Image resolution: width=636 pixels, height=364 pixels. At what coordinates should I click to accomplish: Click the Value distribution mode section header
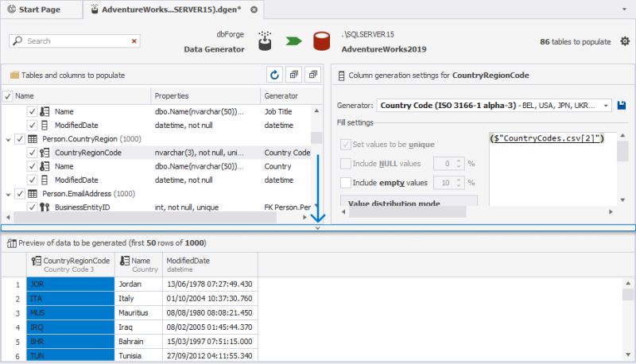(409, 201)
